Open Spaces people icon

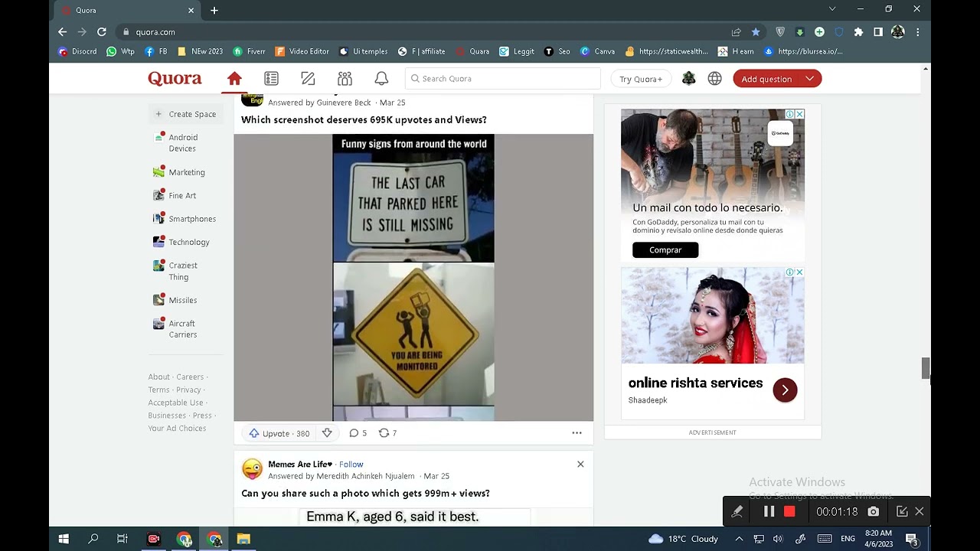[x=345, y=79]
